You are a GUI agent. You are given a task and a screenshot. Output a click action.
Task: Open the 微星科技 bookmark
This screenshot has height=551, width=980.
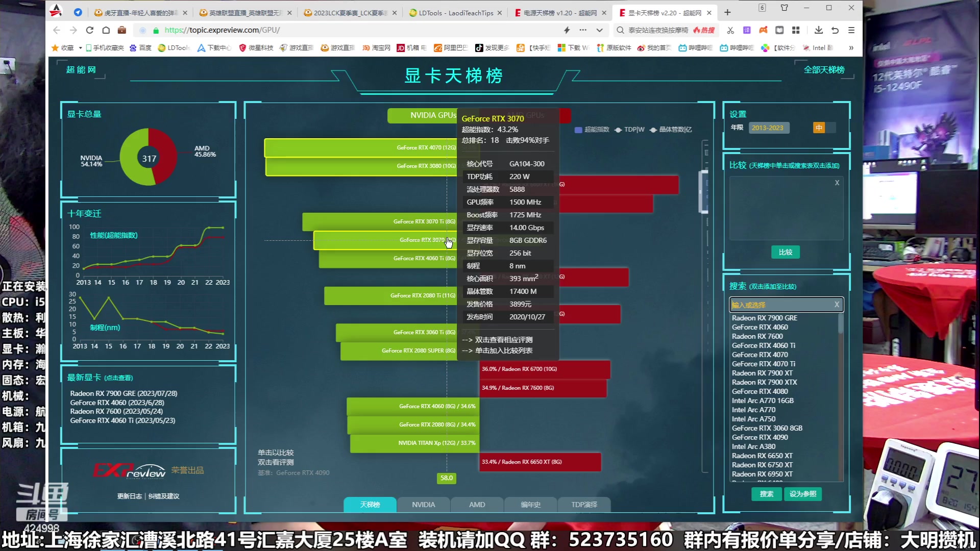(x=256, y=47)
